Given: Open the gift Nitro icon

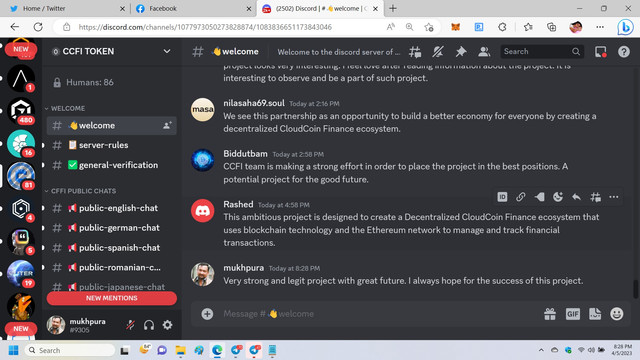Looking at the screenshot, I should click(550, 314).
